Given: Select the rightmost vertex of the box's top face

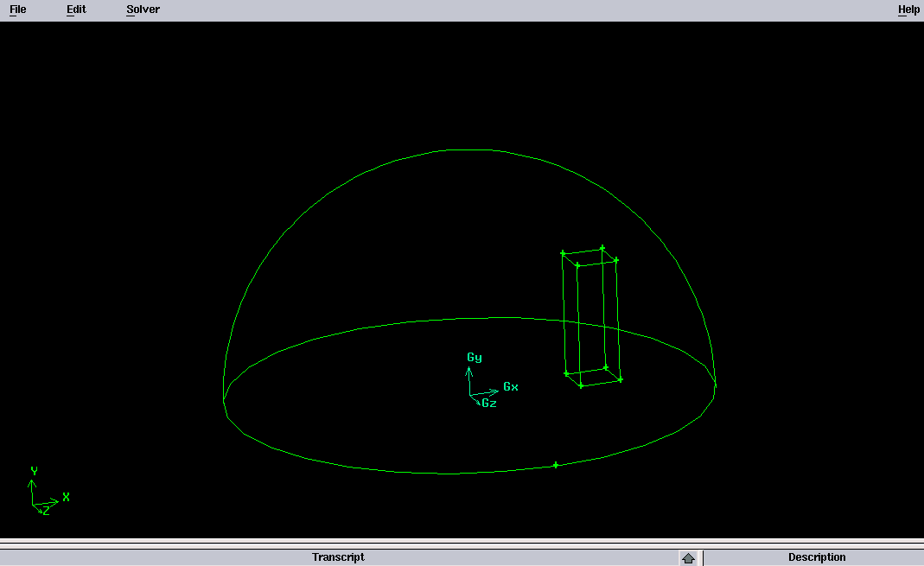Looking at the screenshot, I should click(616, 260).
